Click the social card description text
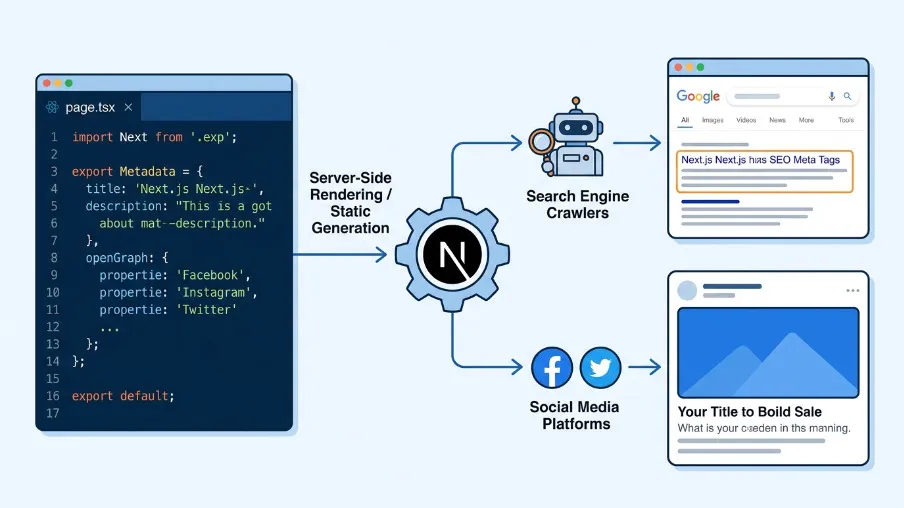Viewport: 904px width, 508px height. 764,428
